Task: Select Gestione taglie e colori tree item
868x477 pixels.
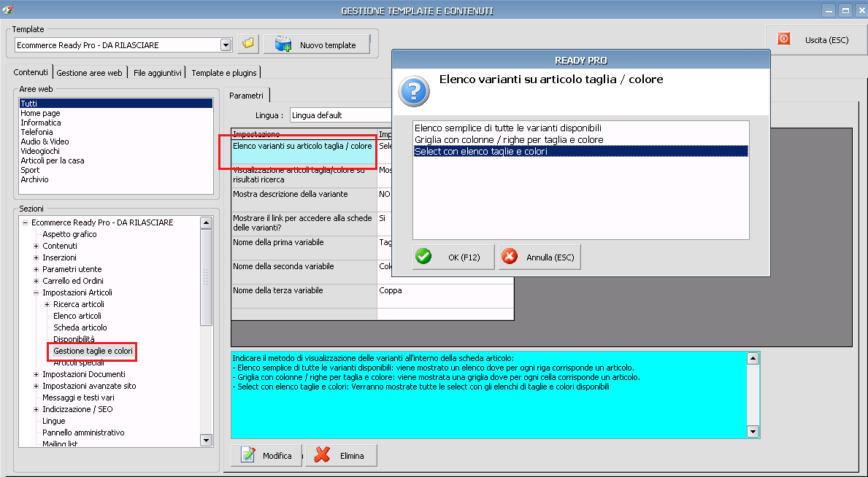Action: tap(93, 351)
